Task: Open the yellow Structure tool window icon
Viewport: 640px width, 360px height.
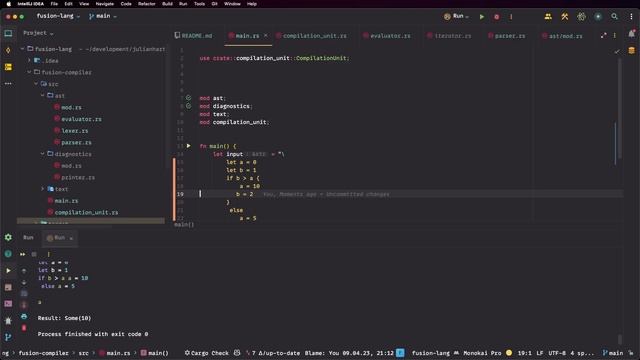Action: tap(8, 67)
